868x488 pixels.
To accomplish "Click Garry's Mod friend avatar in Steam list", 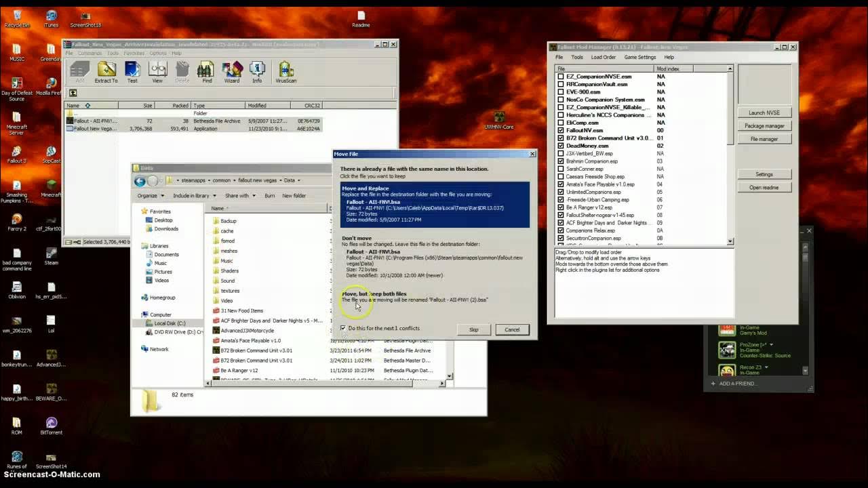I will click(727, 330).
